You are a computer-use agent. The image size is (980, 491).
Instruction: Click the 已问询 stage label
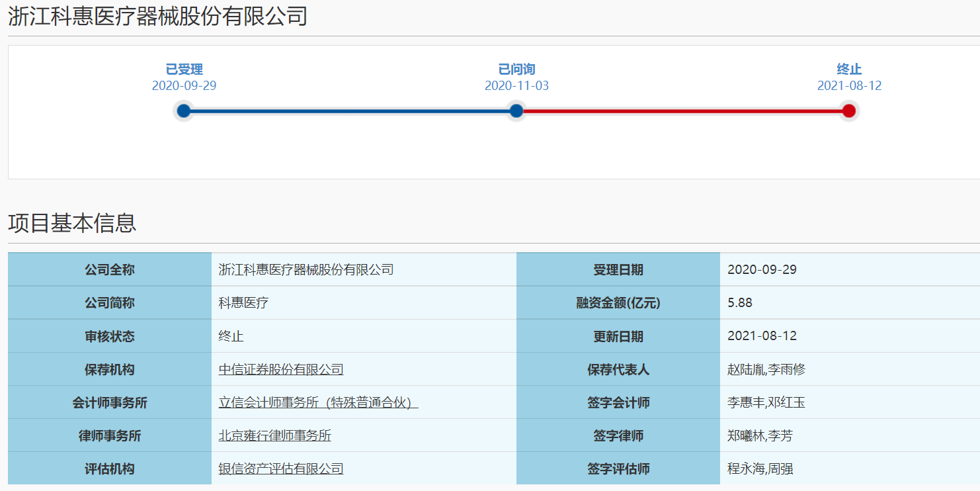516,69
